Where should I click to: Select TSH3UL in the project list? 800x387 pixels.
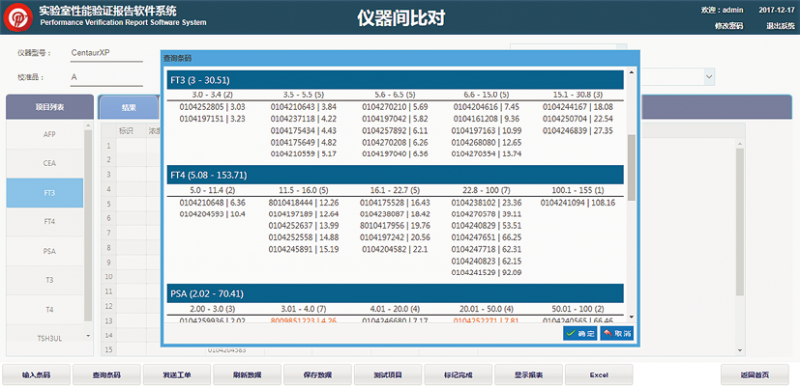[45, 338]
